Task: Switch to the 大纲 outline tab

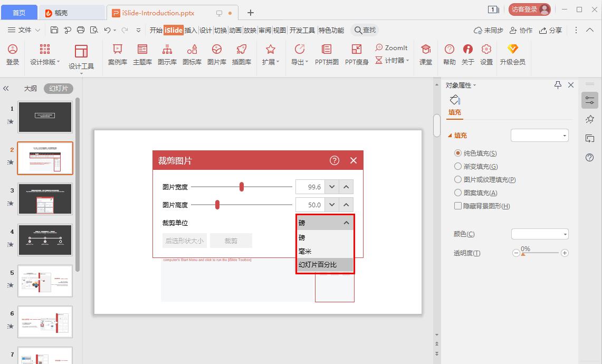Action: click(30, 88)
